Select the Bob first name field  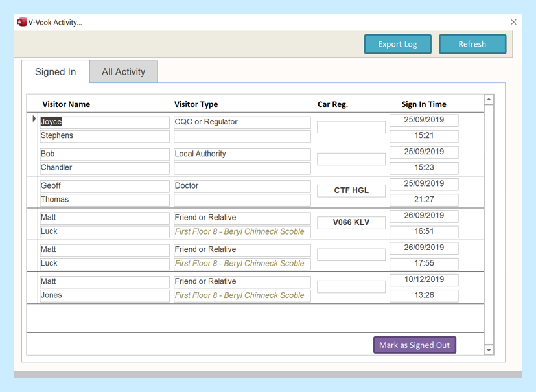(104, 154)
